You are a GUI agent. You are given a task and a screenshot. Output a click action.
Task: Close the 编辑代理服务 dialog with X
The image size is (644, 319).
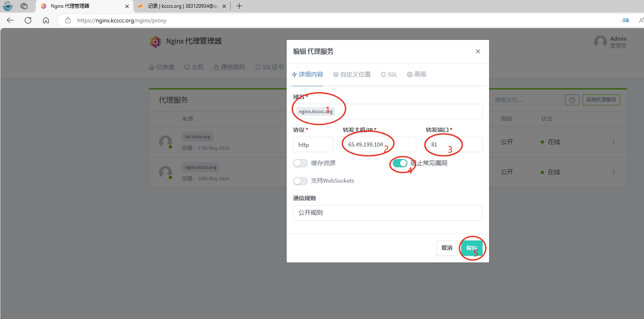click(478, 51)
